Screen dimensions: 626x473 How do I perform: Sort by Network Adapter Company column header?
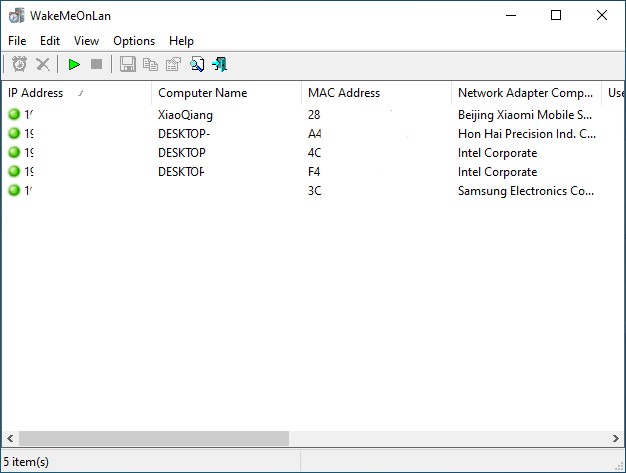click(x=526, y=93)
